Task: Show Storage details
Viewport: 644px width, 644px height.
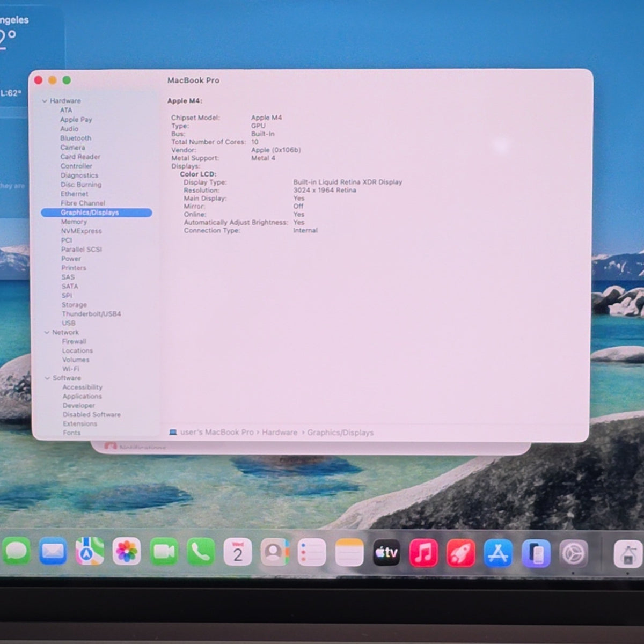Action: (x=74, y=305)
